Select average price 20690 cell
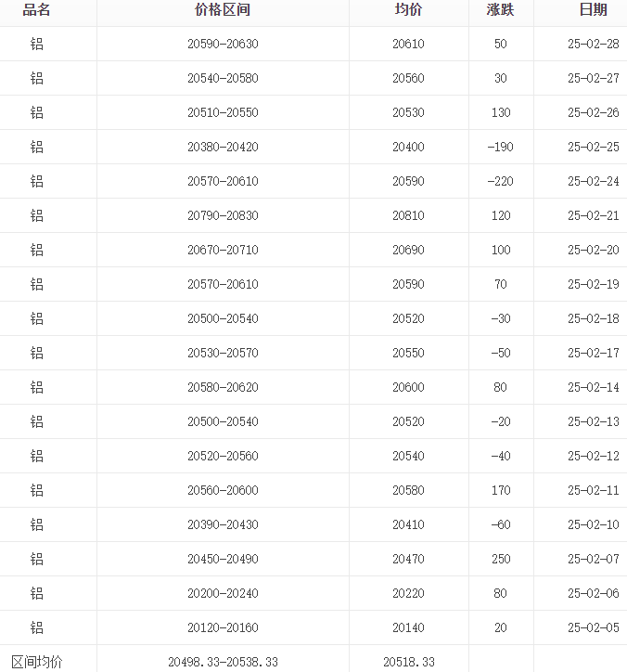The height and width of the screenshot is (672, 627). click(408, 251)
